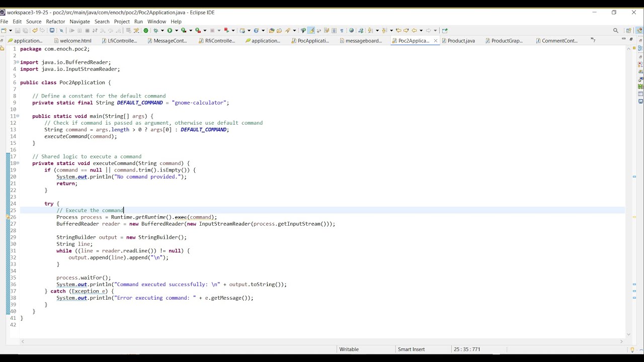This screenshot has height=362, width=644.
Task: Click the Skip All Breakpoints icon
Action: pyautogui.click(x=61, y=30)
